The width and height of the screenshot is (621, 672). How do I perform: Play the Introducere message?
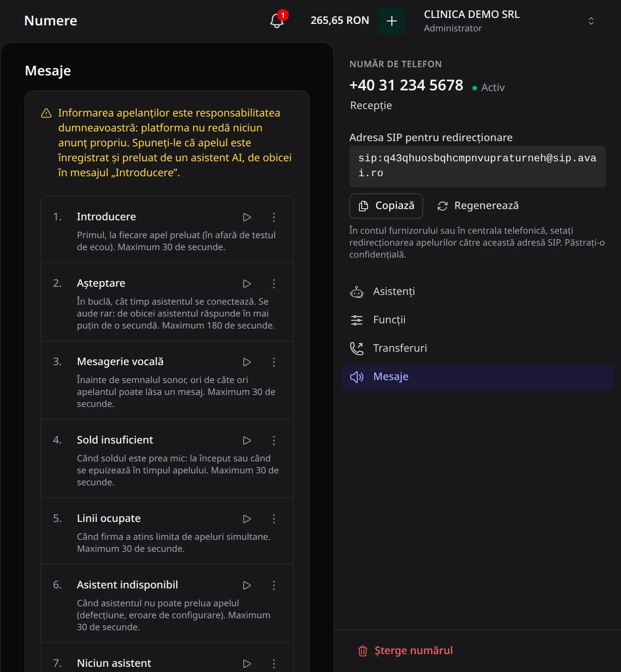pos(247,217)
